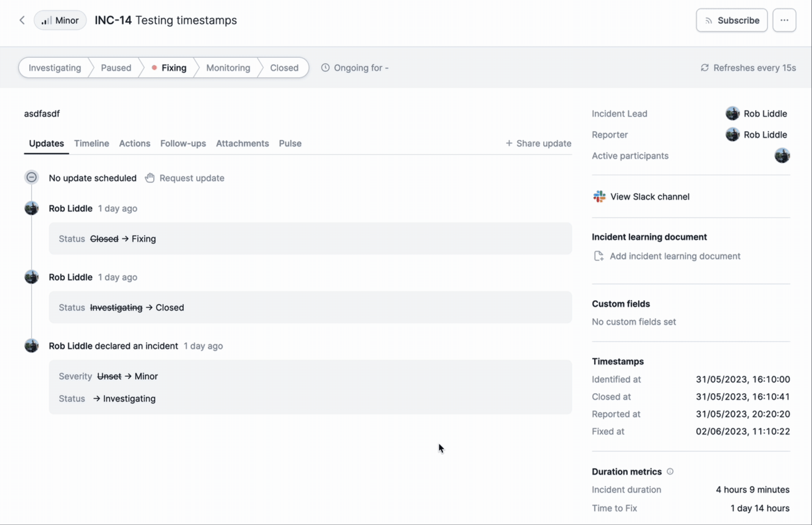Open the Minor severity selector
Image resolution: width=812 pixels, height=525 pixels.
tap(60, 20)
